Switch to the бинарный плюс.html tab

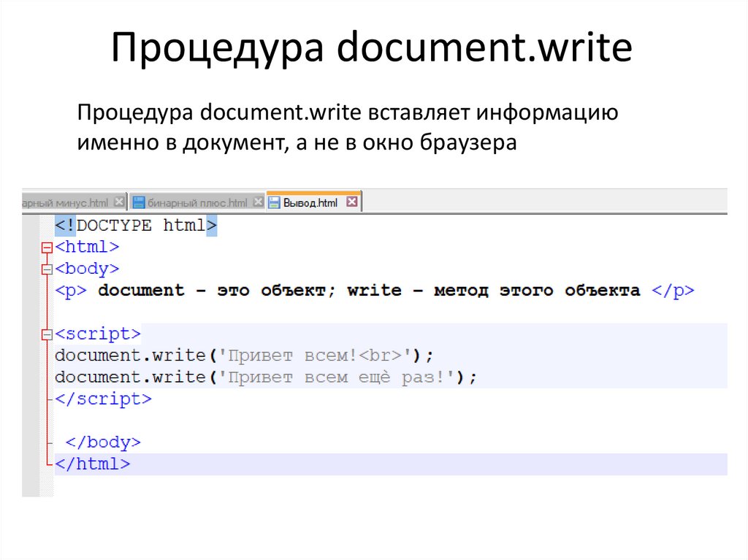(x=197, y=202)
